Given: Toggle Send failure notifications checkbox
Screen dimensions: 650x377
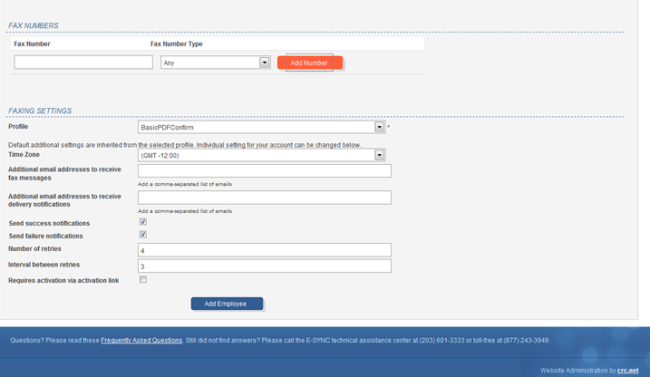Looking at the screenshot, I should click(143, 235).
